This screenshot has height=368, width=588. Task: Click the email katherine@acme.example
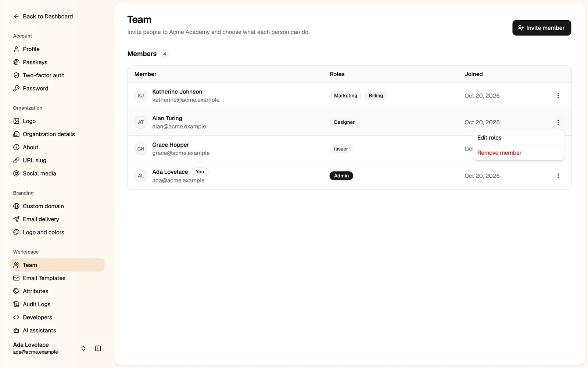(186, 100)
